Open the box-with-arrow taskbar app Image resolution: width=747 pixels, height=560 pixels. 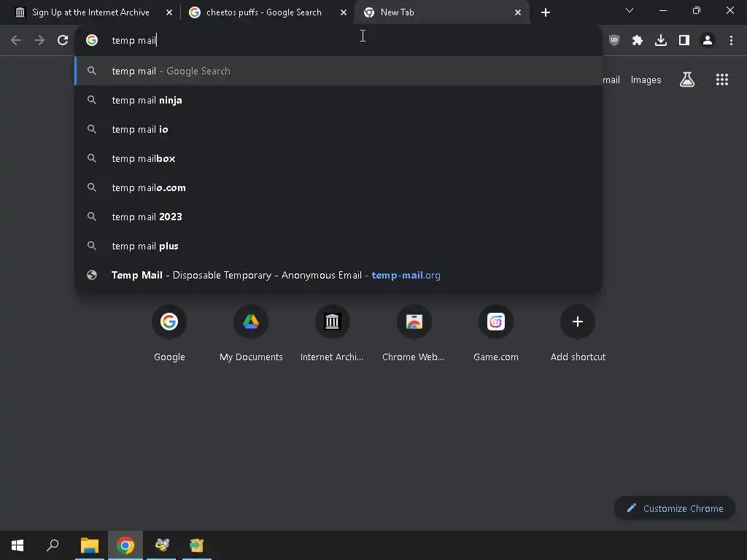pyautogui.click(x=197, y=545)
